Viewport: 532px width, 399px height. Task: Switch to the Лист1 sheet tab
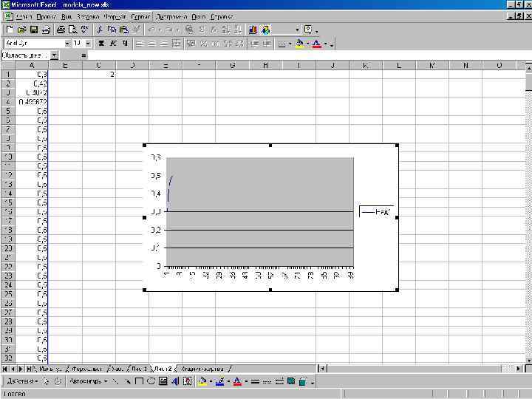(x=139, y=369)
